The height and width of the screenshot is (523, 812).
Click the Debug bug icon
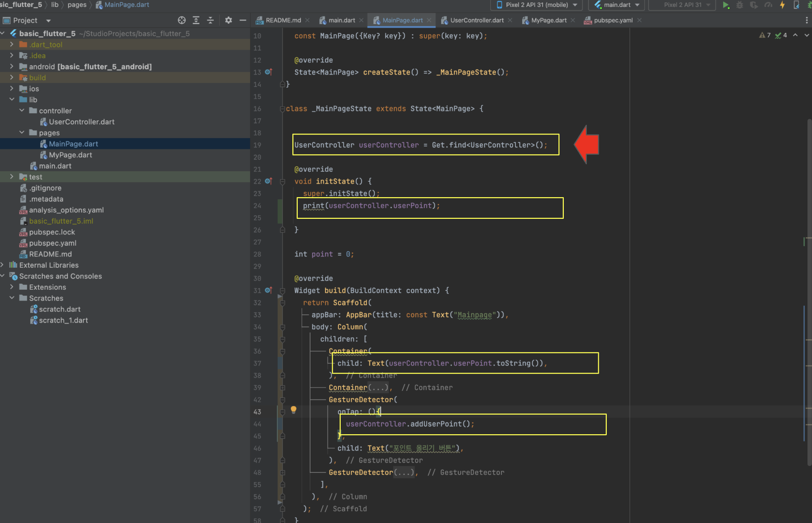point(739,5)
